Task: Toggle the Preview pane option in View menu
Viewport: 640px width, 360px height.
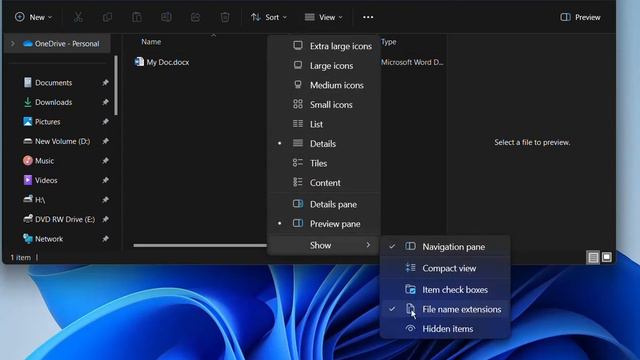Action: click(324, 224)
